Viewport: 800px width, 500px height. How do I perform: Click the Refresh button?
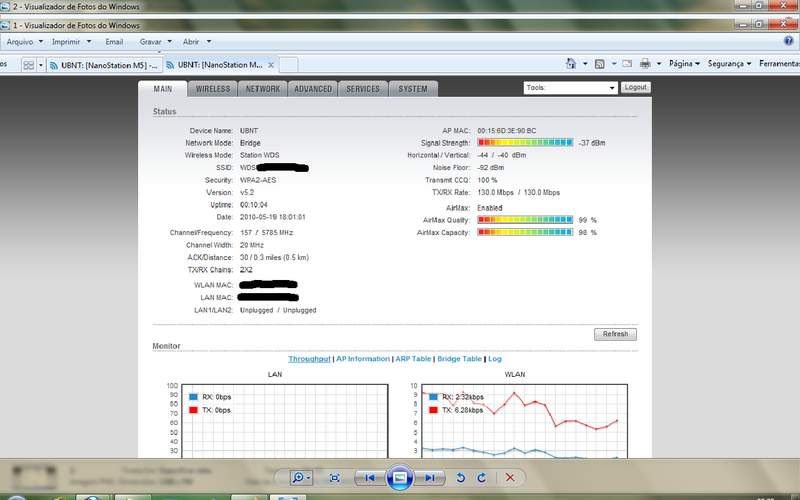(x=615, y=334)
